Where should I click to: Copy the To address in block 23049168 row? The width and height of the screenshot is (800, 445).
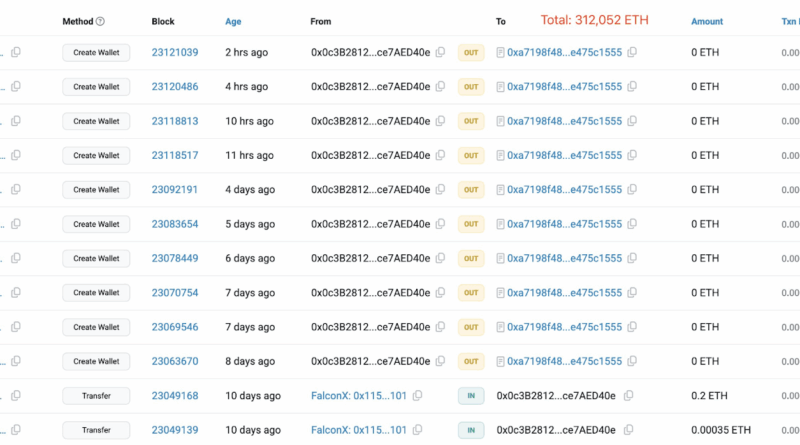point(629,395)
